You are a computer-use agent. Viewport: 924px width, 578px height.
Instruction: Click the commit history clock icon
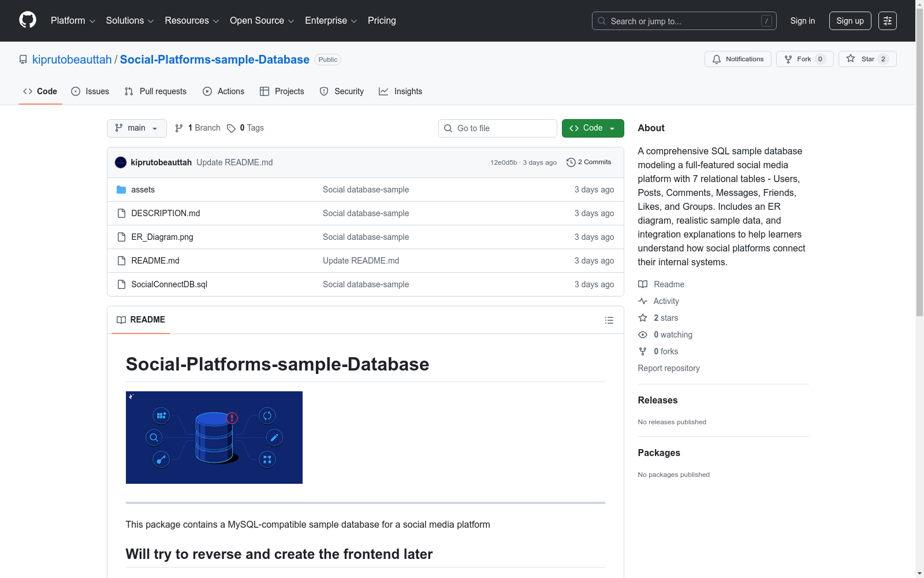(571, 162)
